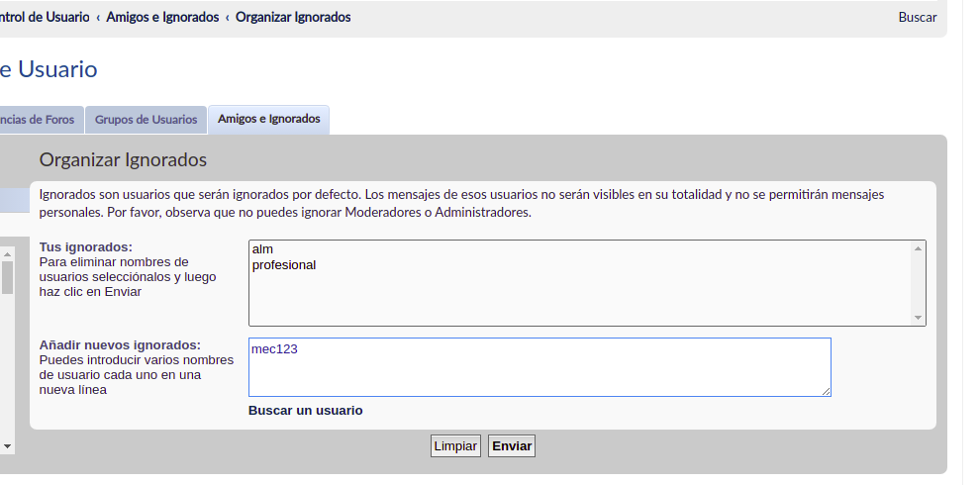Open the Buscar link at top right
Image resolution: width=980 pixels, height=485 pixels.
[x=918, y=18]
